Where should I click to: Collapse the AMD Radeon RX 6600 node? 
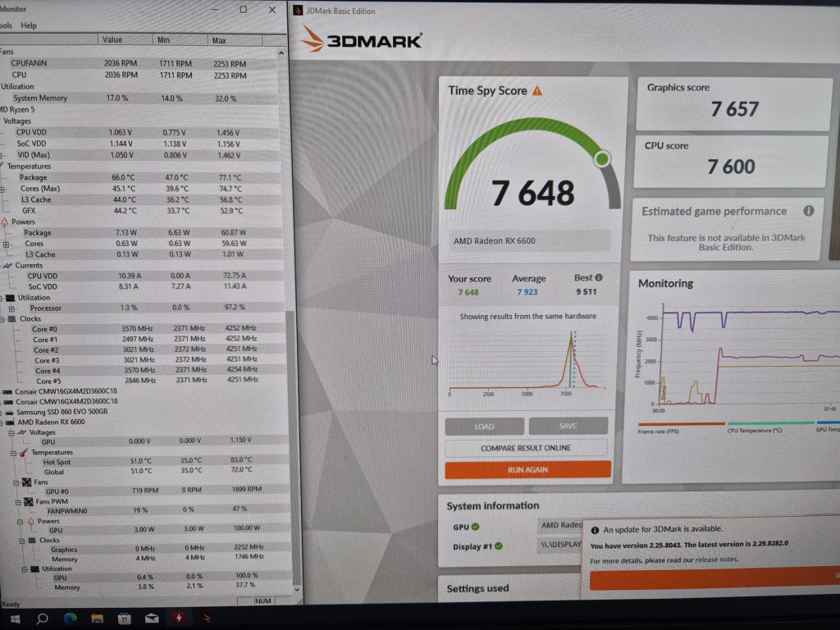(2, 422)
